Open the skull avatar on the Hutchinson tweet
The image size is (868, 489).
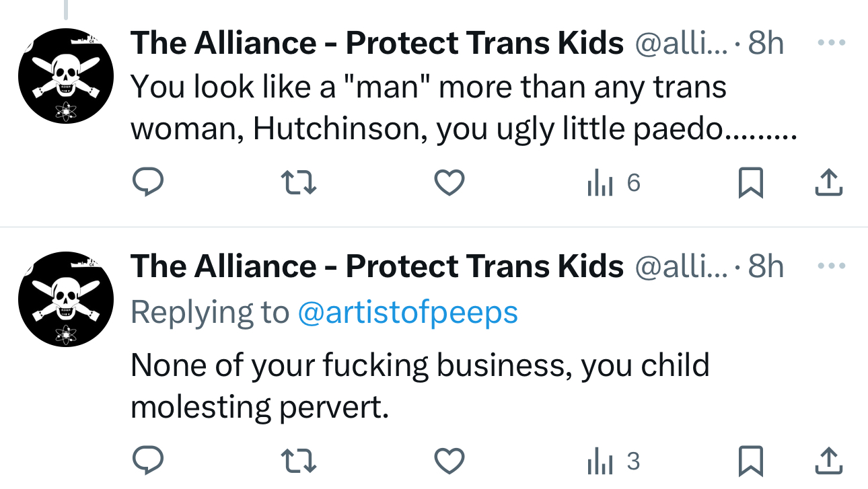point(66,77)
